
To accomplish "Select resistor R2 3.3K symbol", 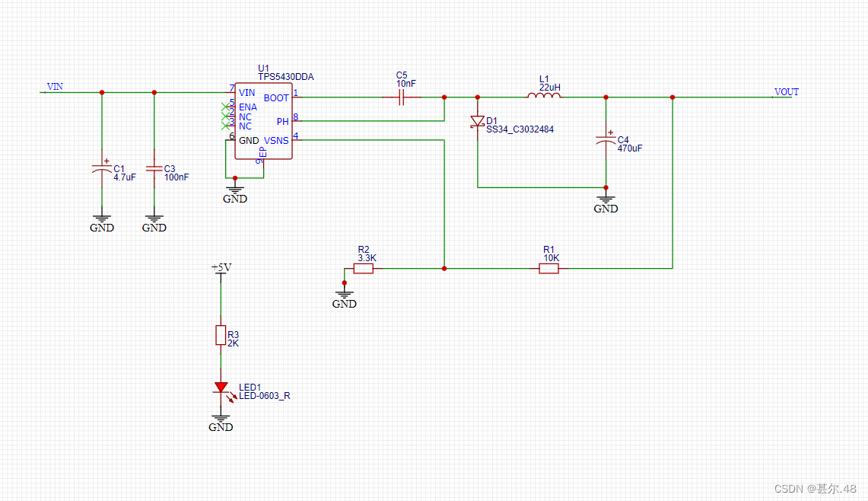I will pyautogui.click(x=363, y=269).
